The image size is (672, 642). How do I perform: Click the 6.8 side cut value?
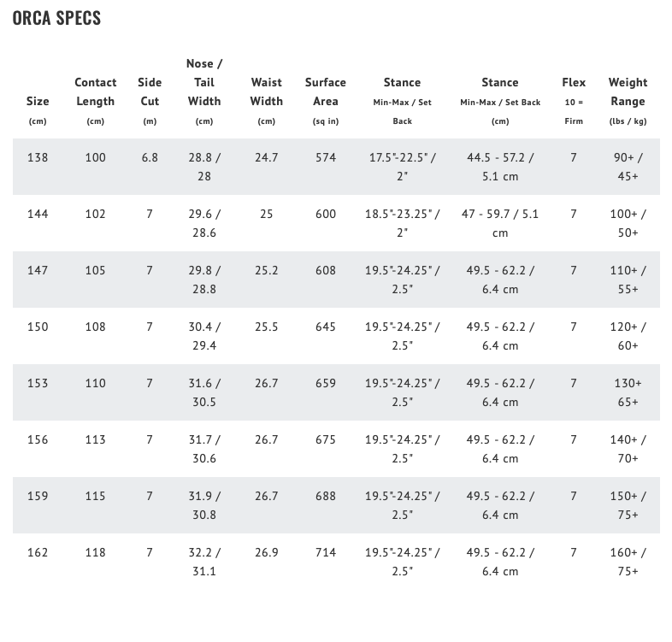(150, 157)
